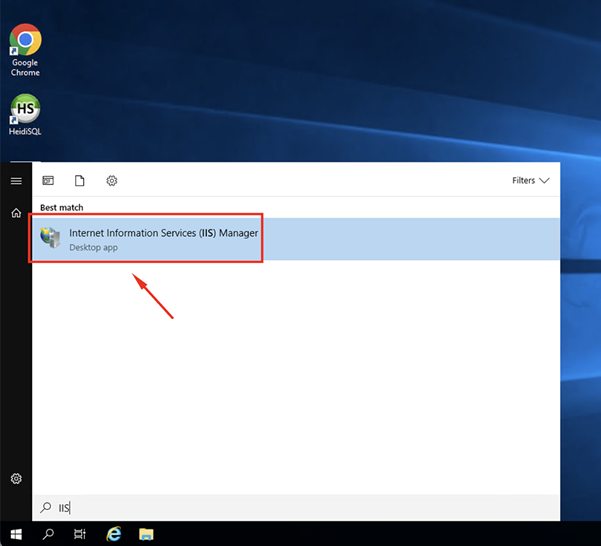This screenshot has height=546, width=601.
Task: Click the Best match heading
Action: click(61, 207)
